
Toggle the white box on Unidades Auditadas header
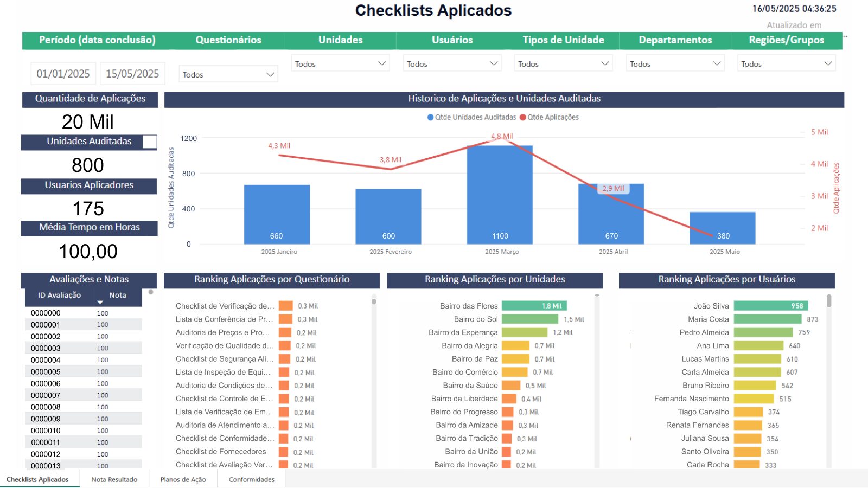coord(150,142)
